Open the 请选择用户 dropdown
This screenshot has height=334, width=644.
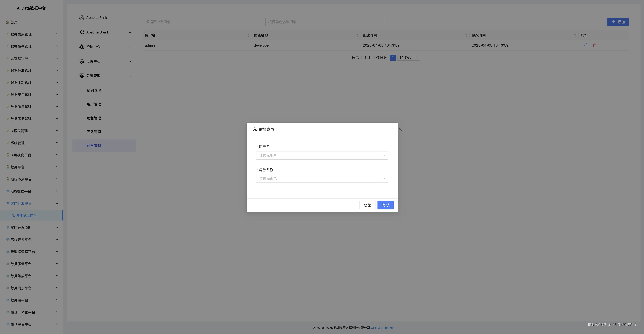(322, 156)
